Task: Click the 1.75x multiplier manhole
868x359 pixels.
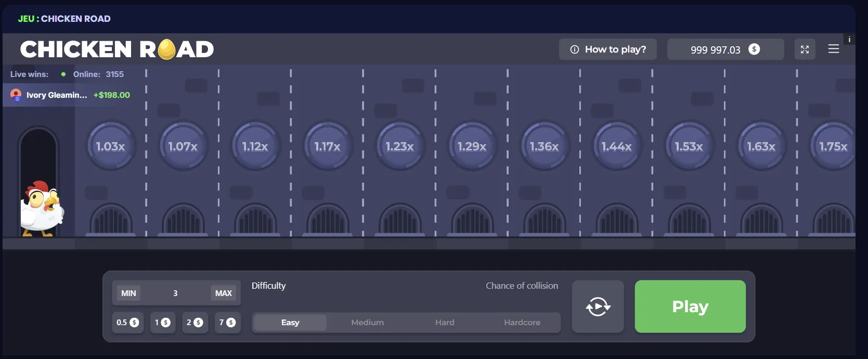Action: [x=833, y=147]
